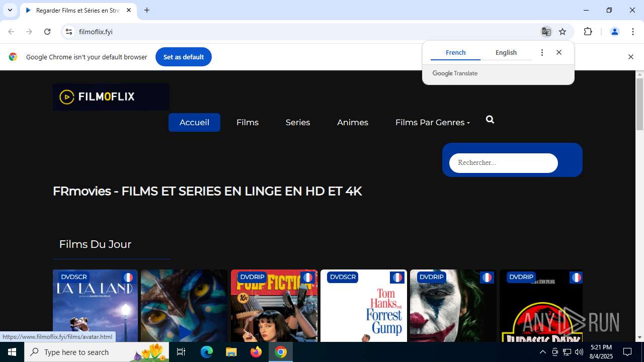Go forward to the next page

coord(29,32)
